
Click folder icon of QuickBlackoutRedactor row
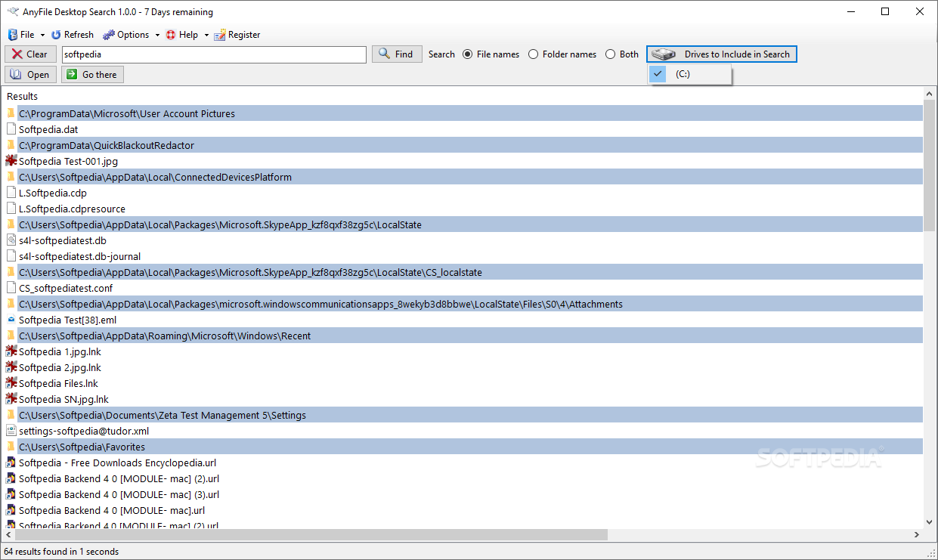[x=11, y=145]
